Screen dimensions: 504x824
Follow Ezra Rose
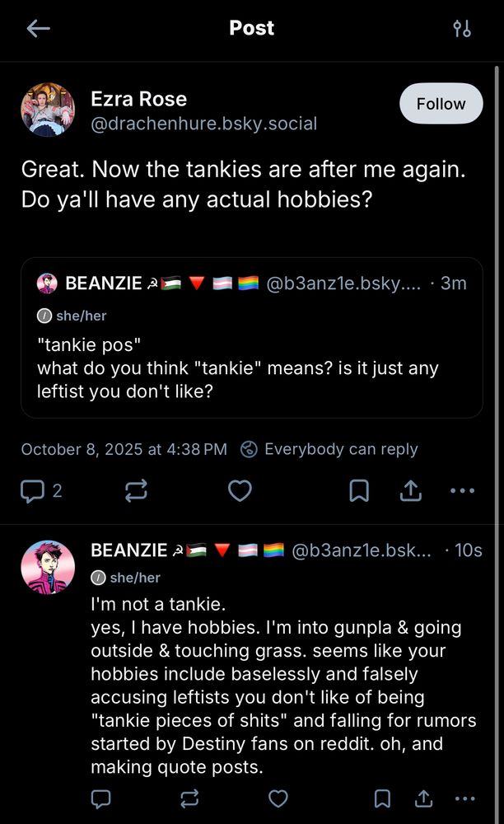point(441,104)
